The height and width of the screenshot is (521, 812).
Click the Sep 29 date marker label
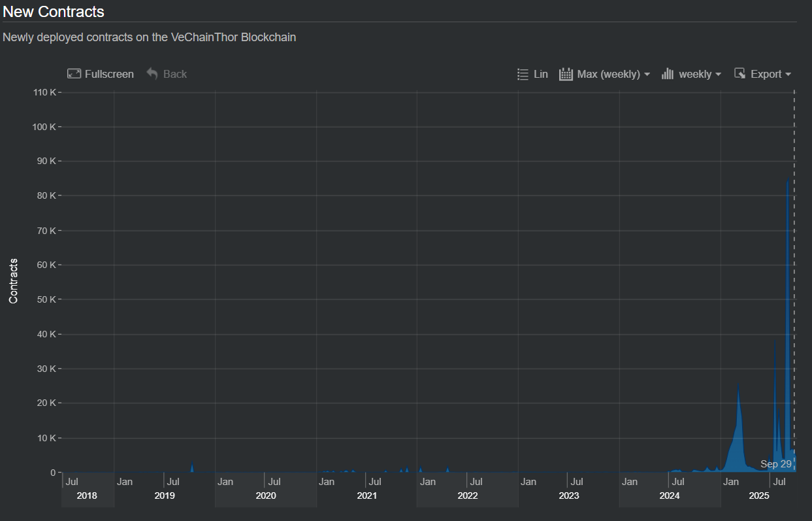(x=776, y=464)
